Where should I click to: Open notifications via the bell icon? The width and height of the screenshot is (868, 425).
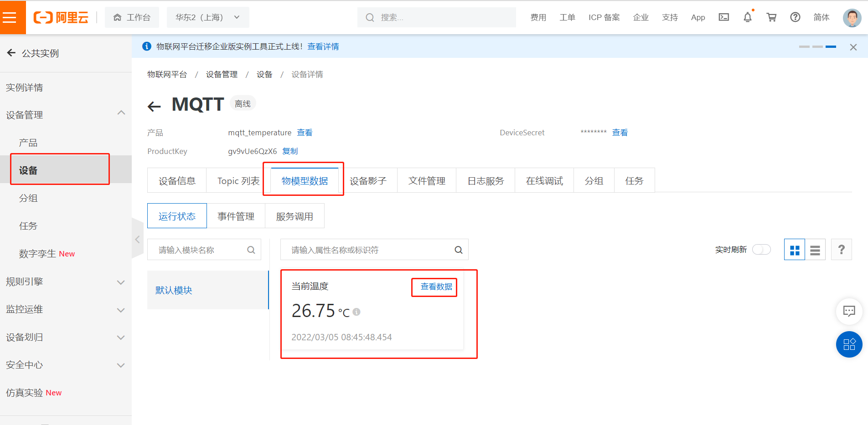pyautogui.click(x=747, y=17)
